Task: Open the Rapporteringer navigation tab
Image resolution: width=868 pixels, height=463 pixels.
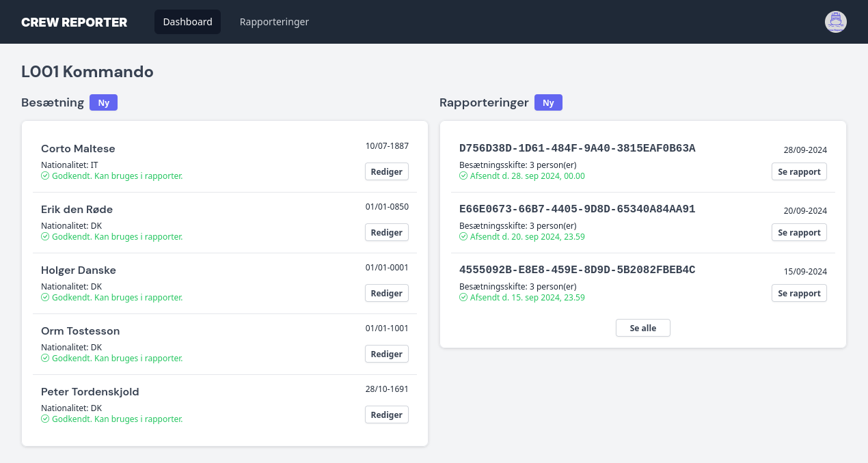Action: pos(274,22)
